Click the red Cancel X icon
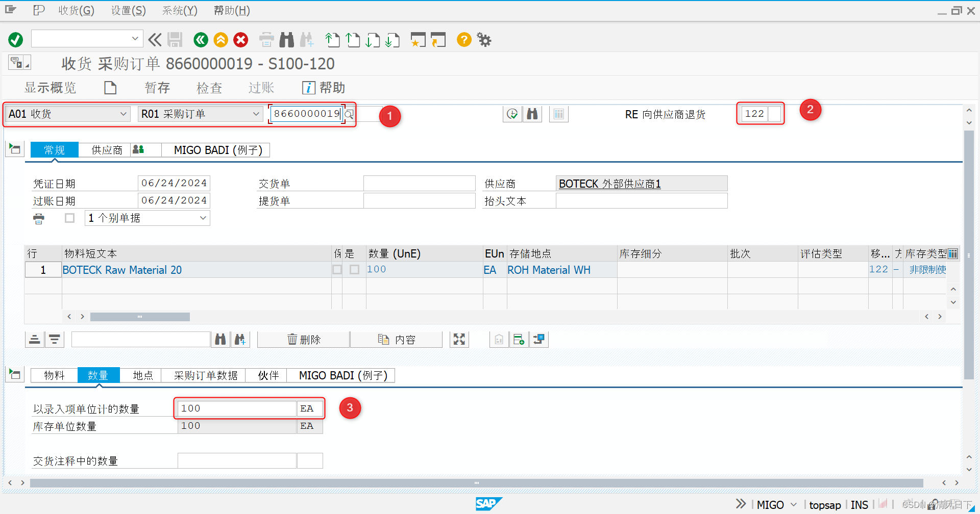The height and width of the screenshot is (514, 980). [241, 40]
